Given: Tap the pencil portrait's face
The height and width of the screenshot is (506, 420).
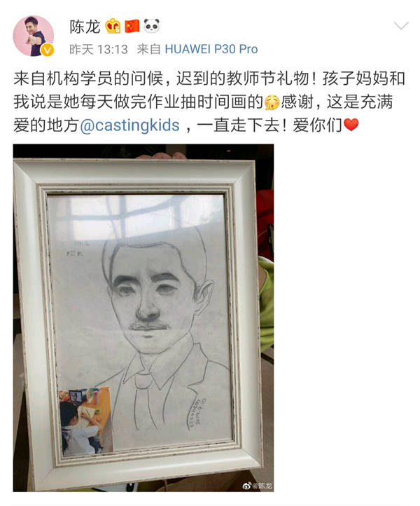Looking at the screenshot, I should pyautogui.click(x=150, y=299).
